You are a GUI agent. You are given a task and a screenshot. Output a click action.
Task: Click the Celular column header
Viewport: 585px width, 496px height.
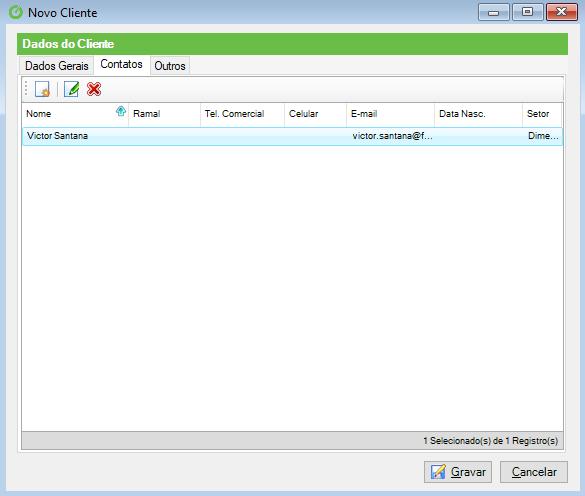tap(315, 114)
